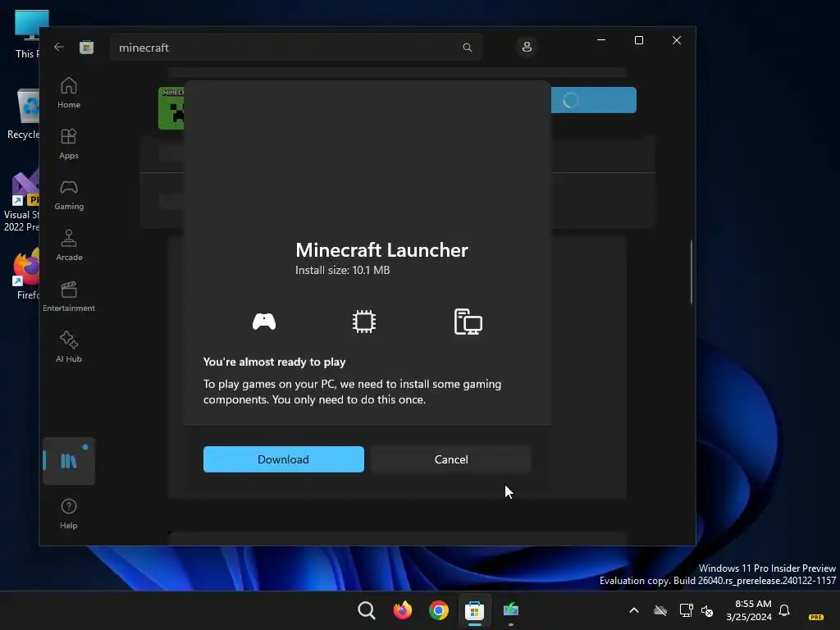Open Apps in the Store sidebar
This screenshot has width=840, height=630.
click(69, 144)
